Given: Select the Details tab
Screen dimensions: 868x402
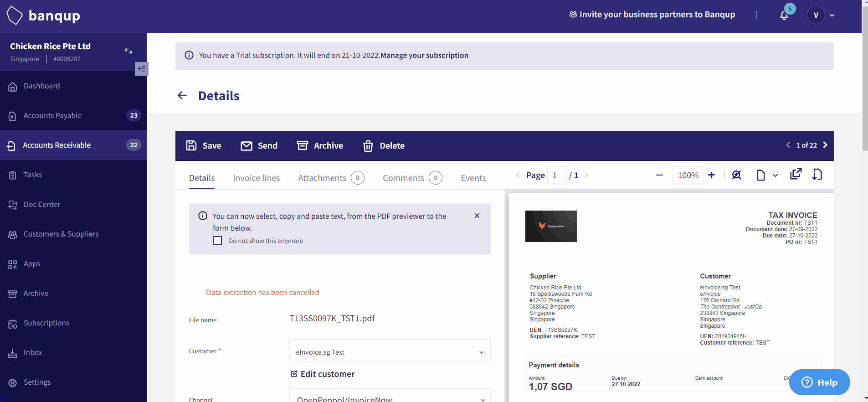Looking at the screenshot, I should (202, 178).
